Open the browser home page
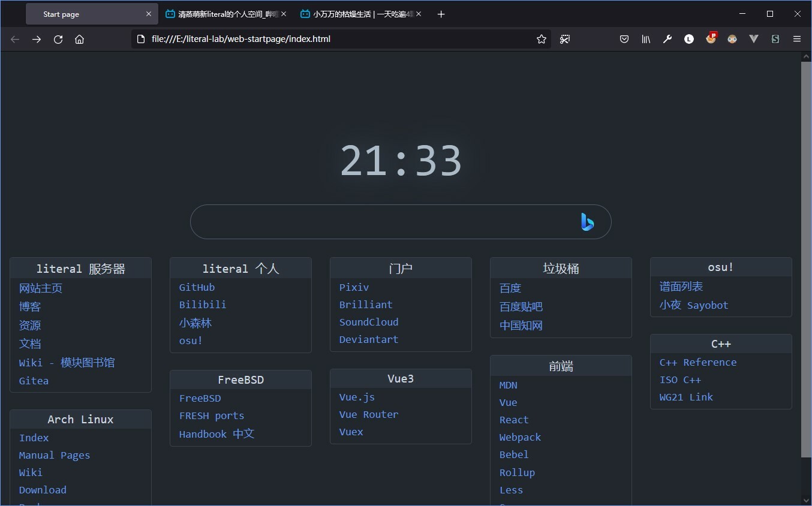Viewport: 812px width, 506px height. coord(79,39)
